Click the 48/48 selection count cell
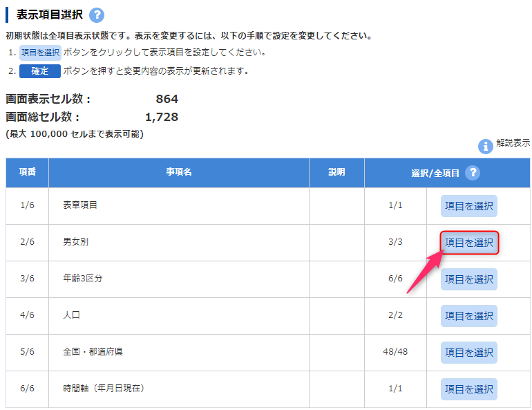Image resolution: width=532 pixels, height=410 pixels. (395, 352)
